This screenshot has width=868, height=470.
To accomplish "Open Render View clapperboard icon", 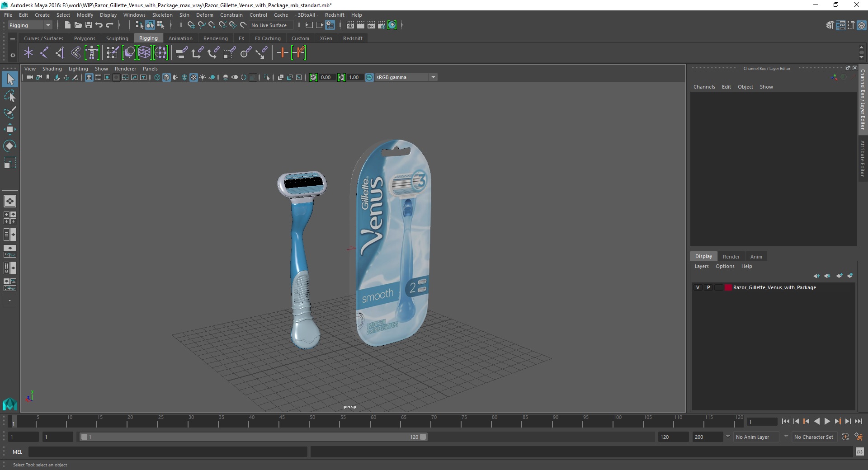I will point(350,25).
